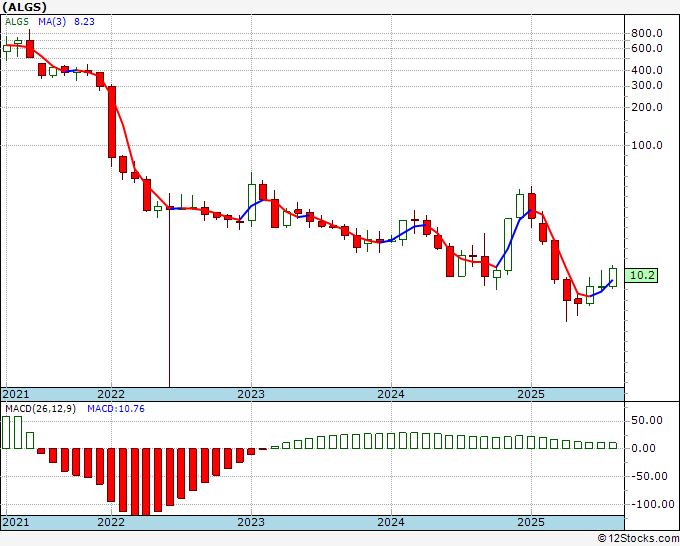Click the MA(3) legend label
This screenshot has height=546, width=680.
point(52,22)
